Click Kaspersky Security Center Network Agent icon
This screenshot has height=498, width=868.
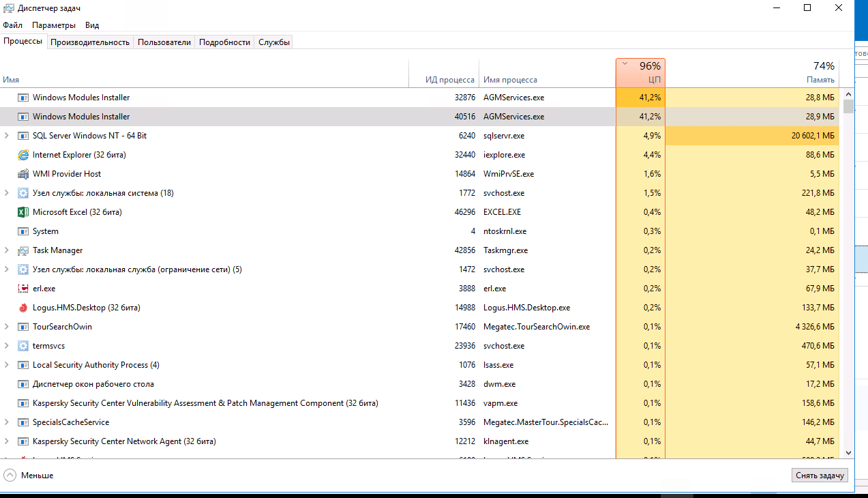tap(23, 441)
